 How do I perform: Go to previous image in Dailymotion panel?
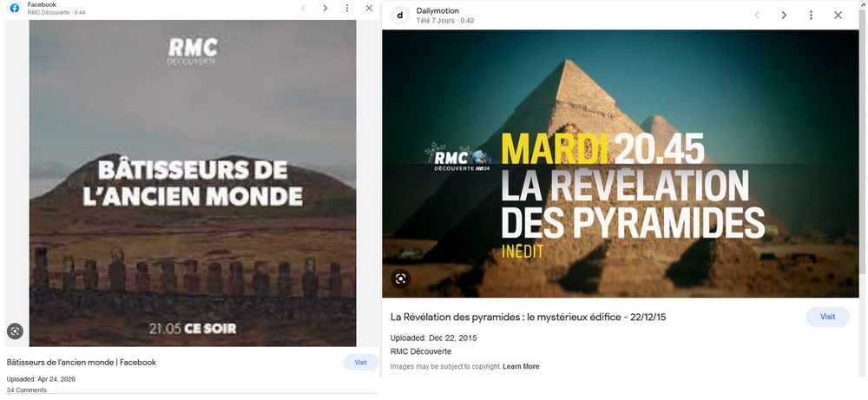click(757, 15)
